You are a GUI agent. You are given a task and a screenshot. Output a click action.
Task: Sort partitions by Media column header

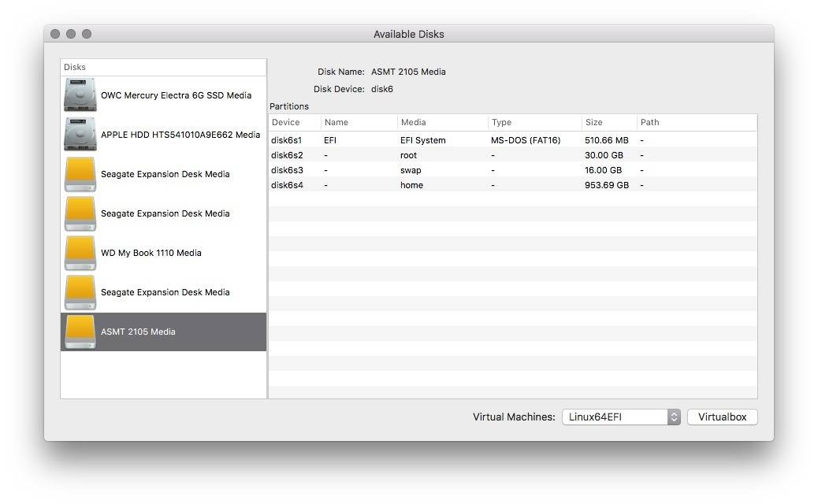442,123
